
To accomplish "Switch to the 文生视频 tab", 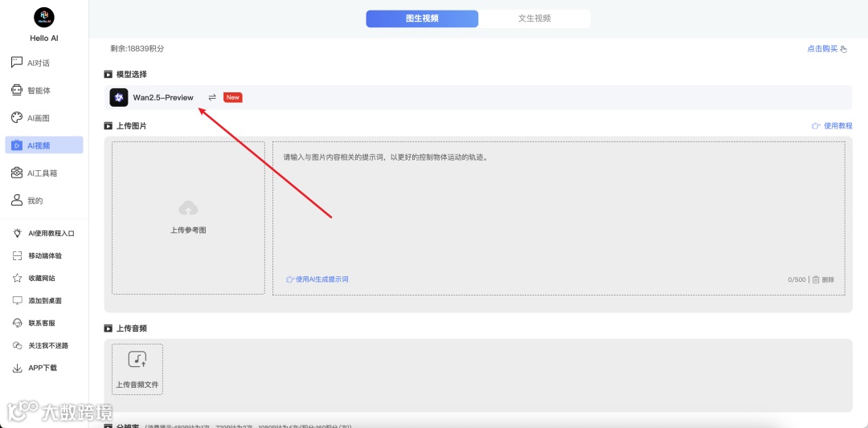I will coord(534,18).
